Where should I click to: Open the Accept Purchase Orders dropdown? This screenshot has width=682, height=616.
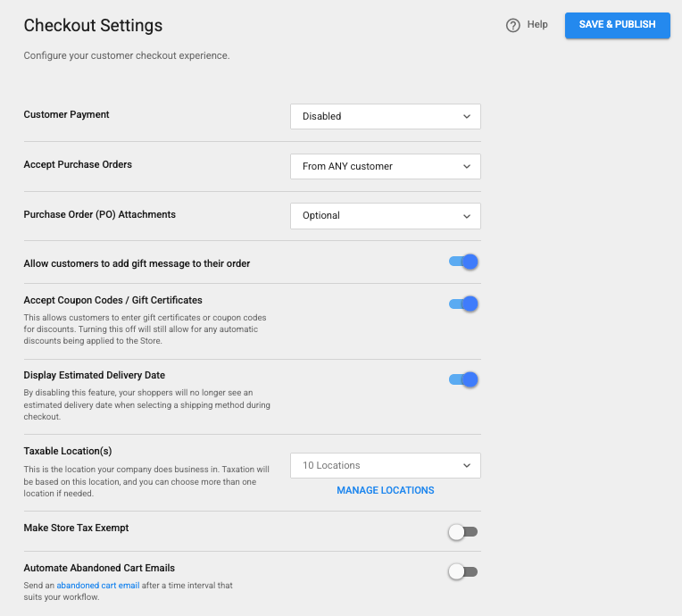386,166
